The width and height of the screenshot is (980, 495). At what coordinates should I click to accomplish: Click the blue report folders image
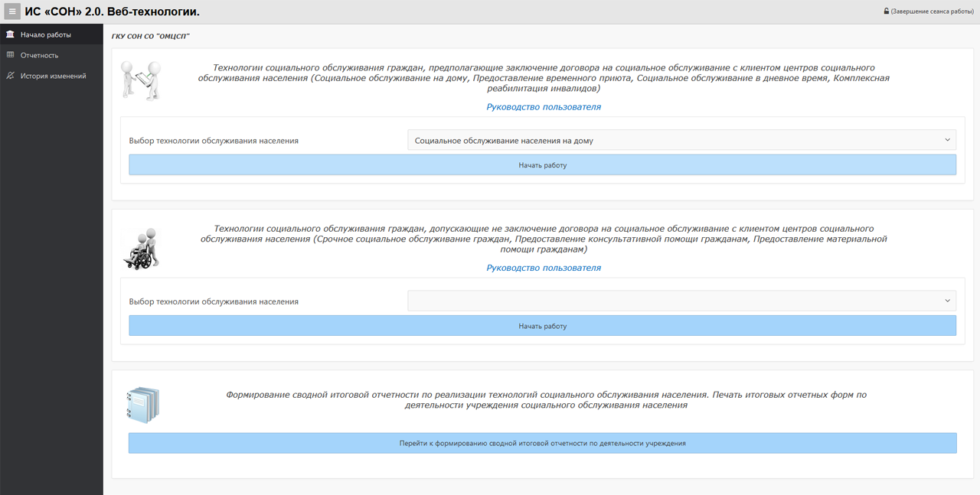(x=142, y=405)
